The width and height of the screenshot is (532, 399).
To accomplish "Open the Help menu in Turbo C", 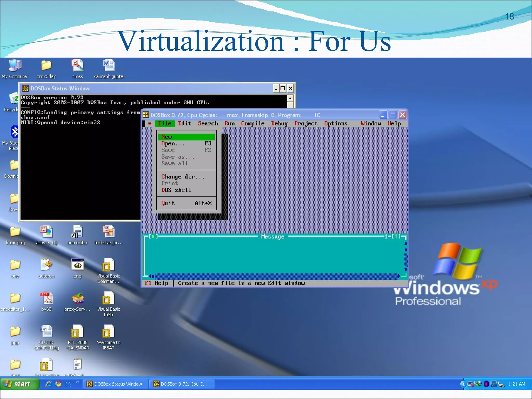I will click(x=394, y=124).
